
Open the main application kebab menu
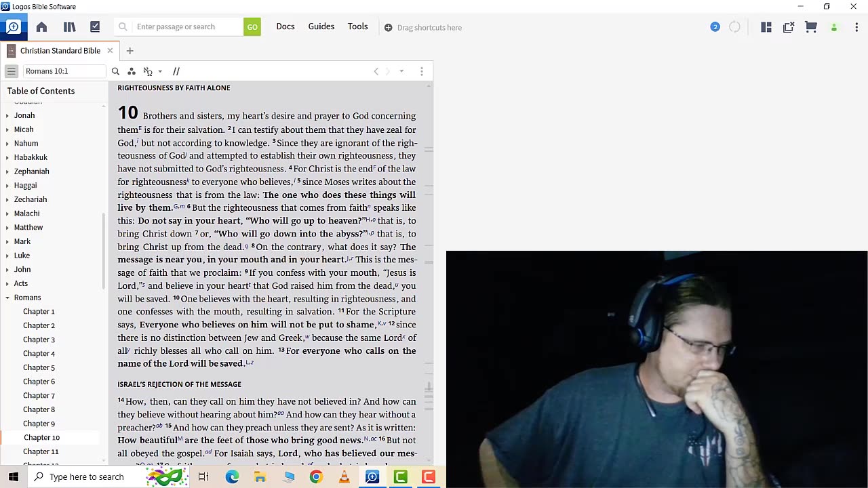[856, 27]
